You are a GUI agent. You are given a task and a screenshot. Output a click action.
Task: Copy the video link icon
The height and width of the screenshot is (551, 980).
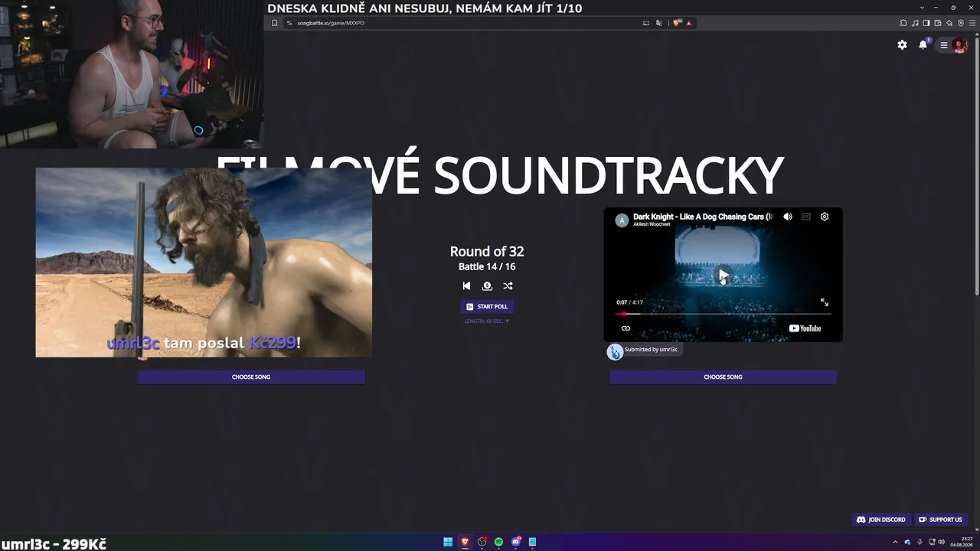(626, 328)
